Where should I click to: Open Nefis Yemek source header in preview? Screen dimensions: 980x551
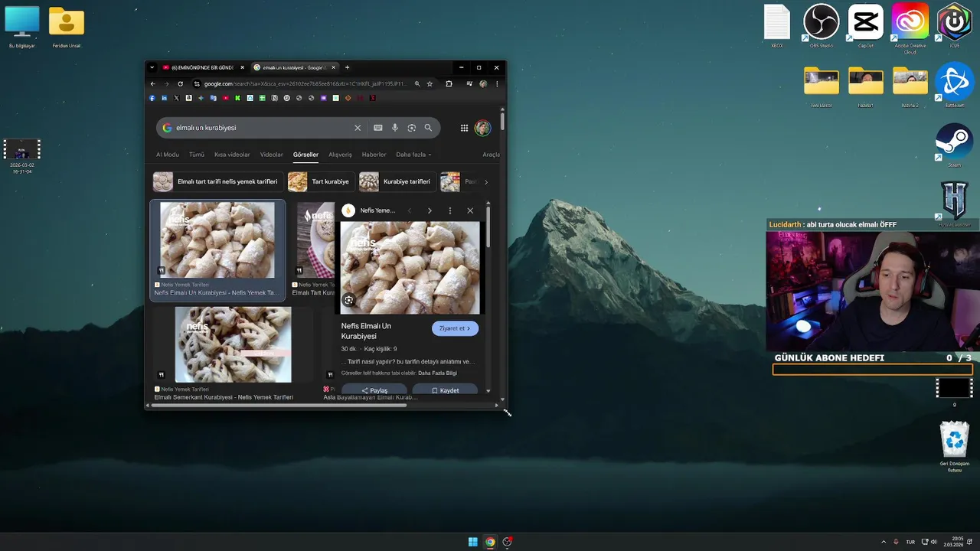pos(369,210)
